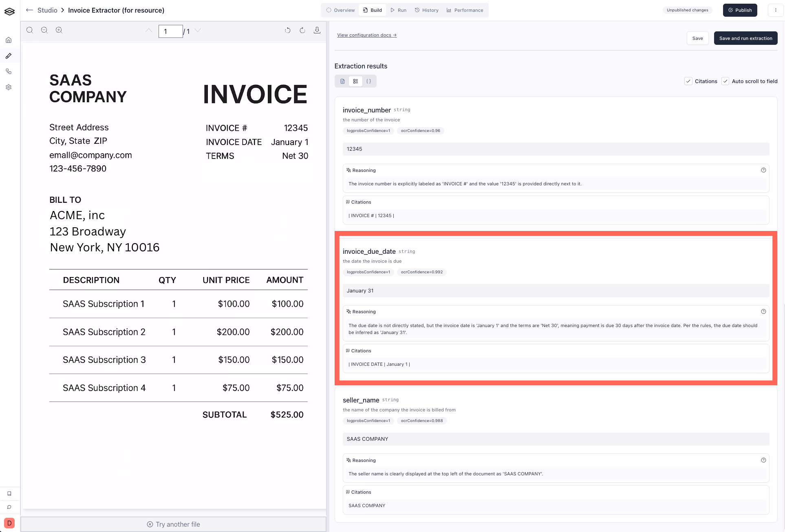
Task: Rotate document clockwise
Action: click(302, 30)
